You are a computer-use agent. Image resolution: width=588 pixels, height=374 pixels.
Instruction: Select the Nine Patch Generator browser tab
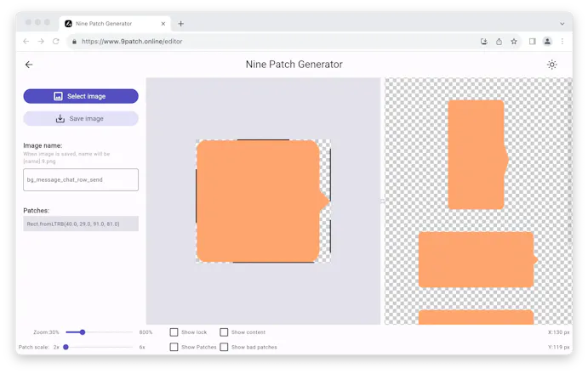pos(115,24)
